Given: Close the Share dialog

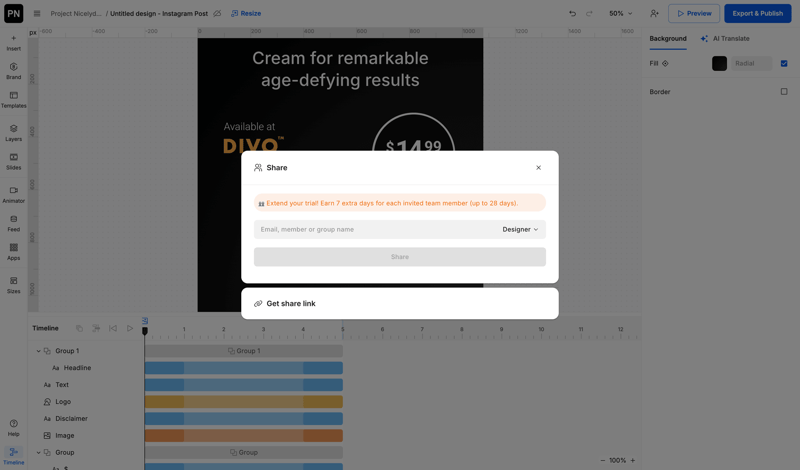Looking at the screenshot, I should [538, 167].
